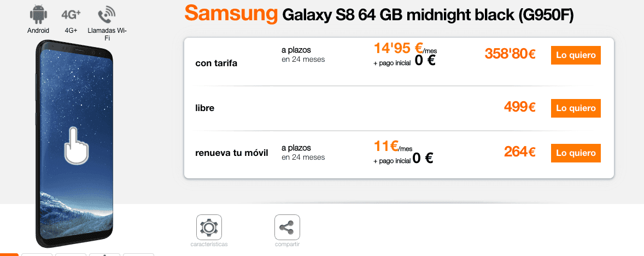Click the 4G+ network icon
The width and height of the screenshot is (644, 256).
[71, 14]
